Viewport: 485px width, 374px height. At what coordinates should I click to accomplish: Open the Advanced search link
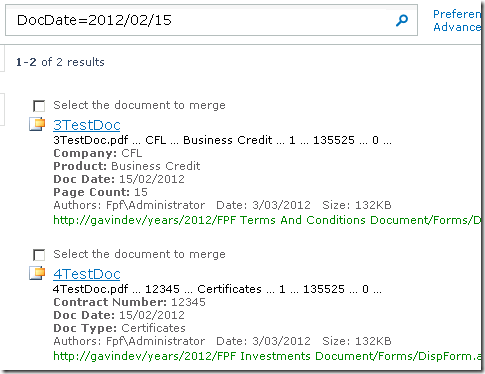click(x=457, y=27)
